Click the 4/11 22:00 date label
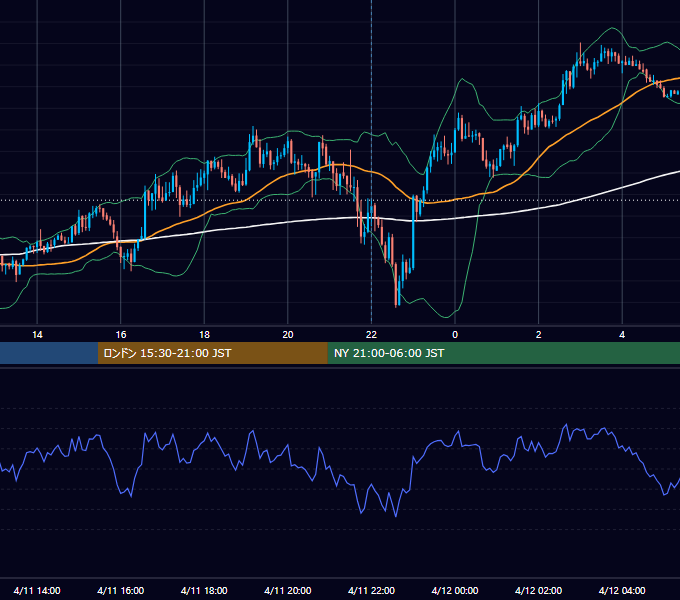 [371, 590]
